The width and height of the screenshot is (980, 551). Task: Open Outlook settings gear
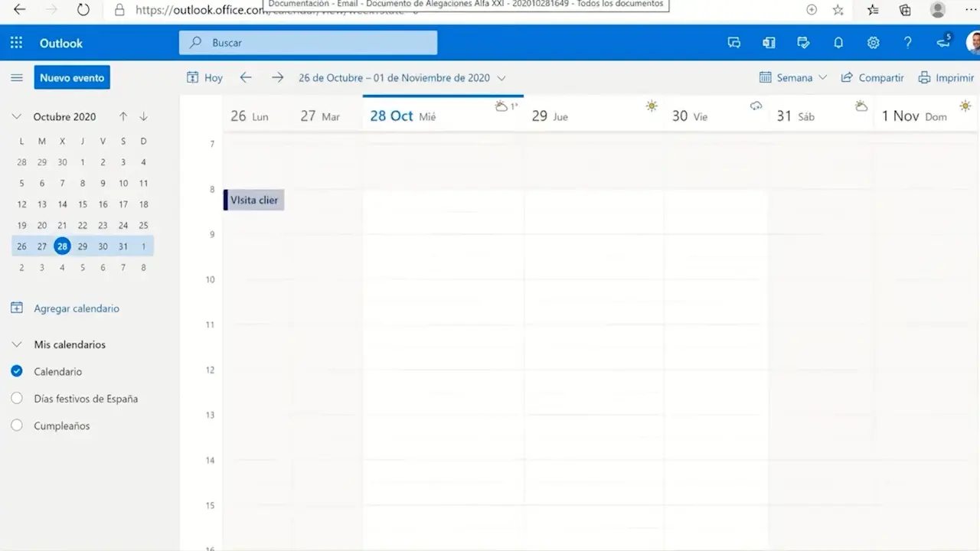point(873,43)
